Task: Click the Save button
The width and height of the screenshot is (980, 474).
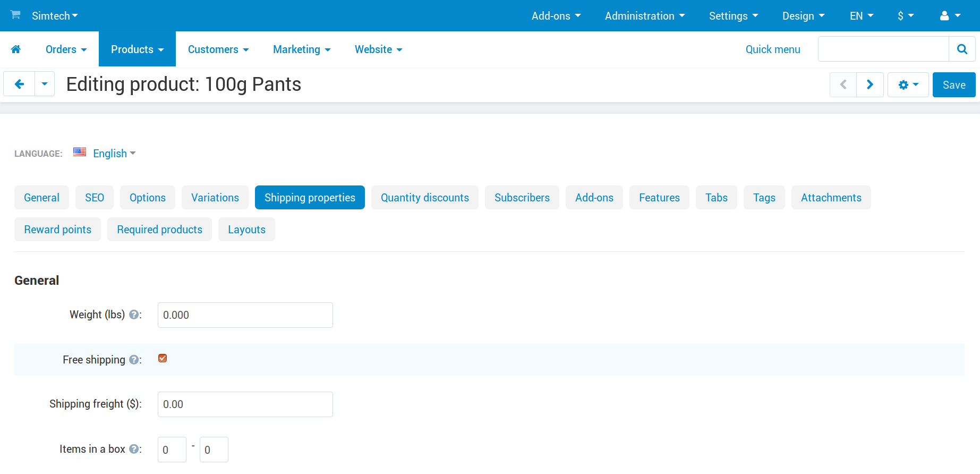Action: tap(954, 85)
